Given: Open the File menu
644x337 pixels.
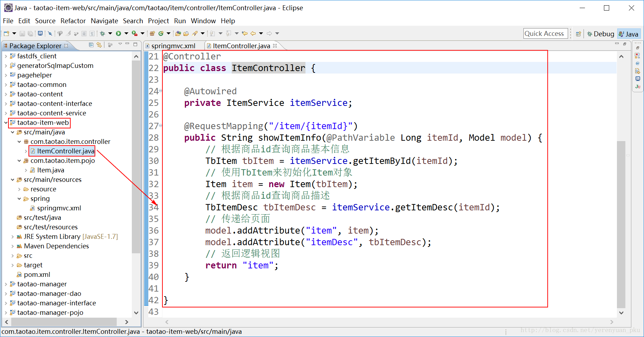Looking at the screenshot, I should (8, 21).
